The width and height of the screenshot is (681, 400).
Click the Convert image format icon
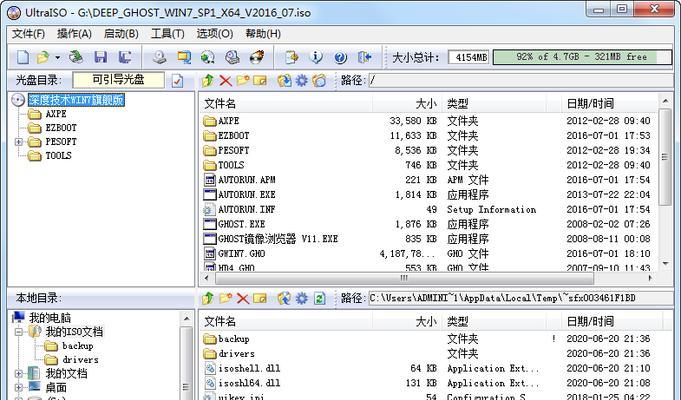pos(184,57)
